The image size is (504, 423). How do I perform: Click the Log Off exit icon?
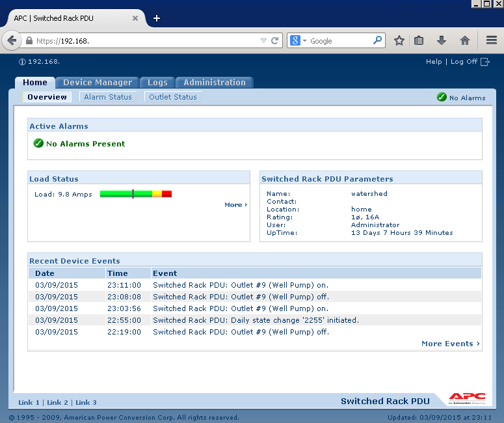485,62
